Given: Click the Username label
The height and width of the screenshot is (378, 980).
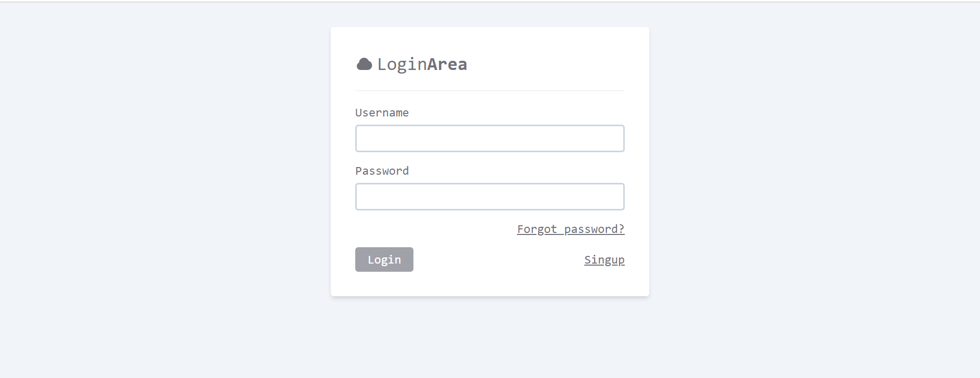Looking at the screenshot, I should (382, 112).
